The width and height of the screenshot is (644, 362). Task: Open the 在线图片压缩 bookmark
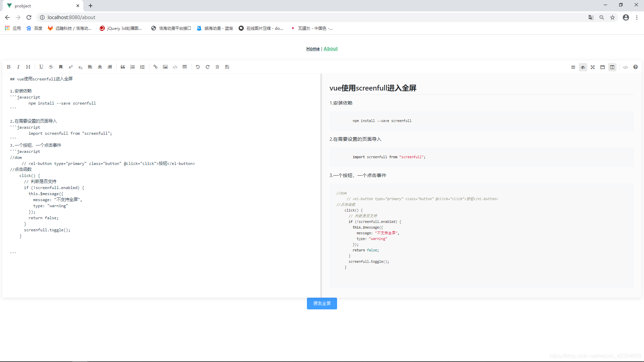click(261, 28)
